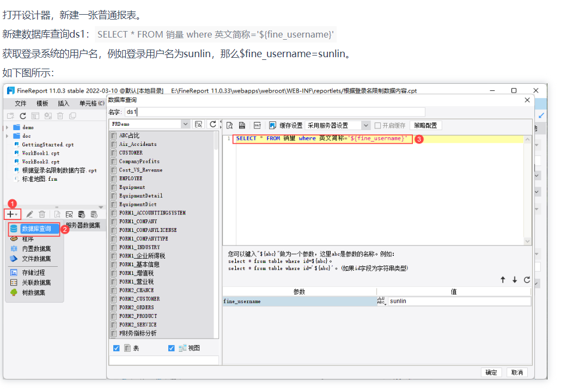This screenshot has height=392, width=573.
Task: Click the new folder icon in file toolbar
Action: point(10,116)
